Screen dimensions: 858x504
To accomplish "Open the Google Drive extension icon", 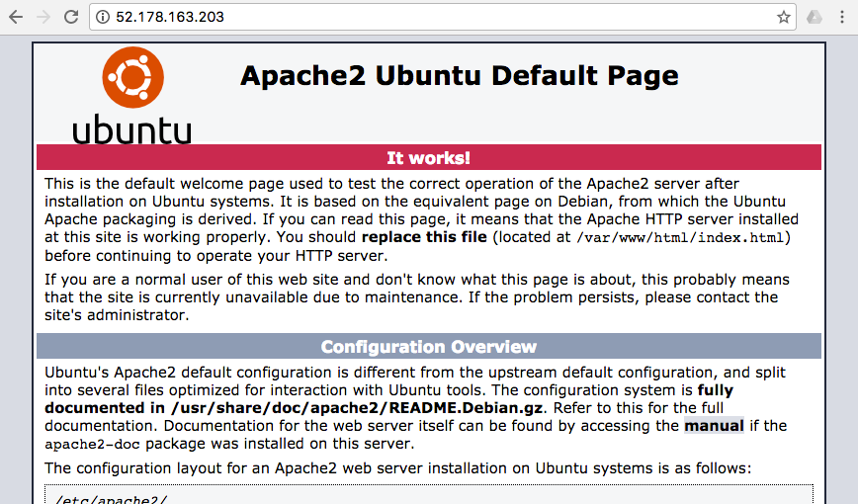I will [x=815, y=17].
